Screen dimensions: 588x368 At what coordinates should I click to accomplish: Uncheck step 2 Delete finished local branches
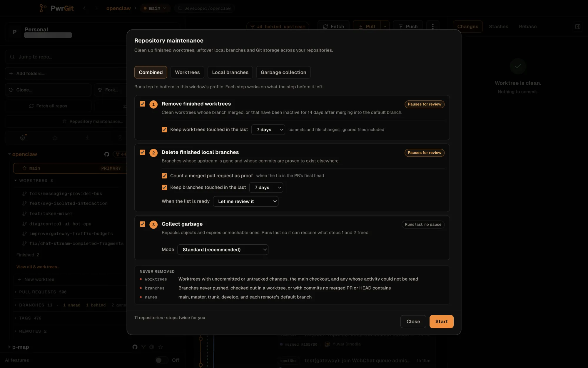coord(143,152)
